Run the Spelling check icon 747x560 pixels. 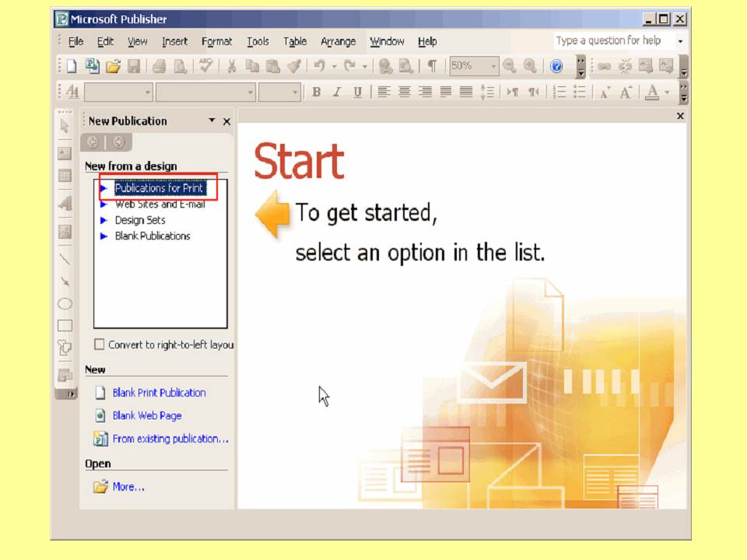205,65
